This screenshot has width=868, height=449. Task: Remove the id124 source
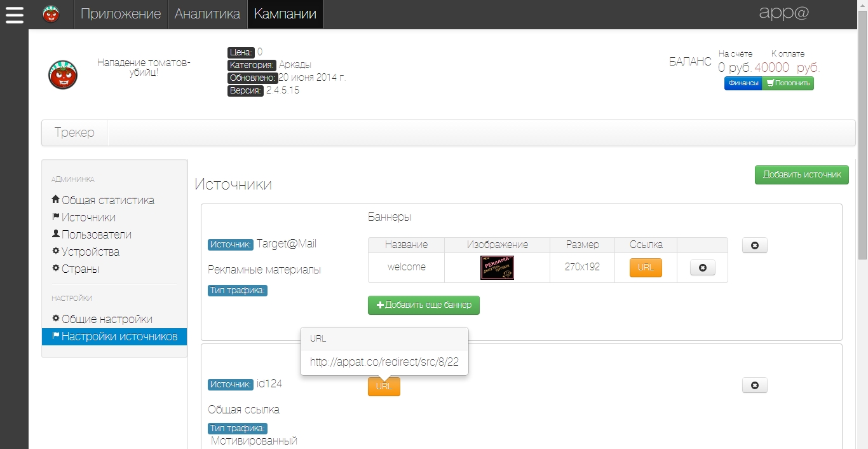[x=754, y=385]
